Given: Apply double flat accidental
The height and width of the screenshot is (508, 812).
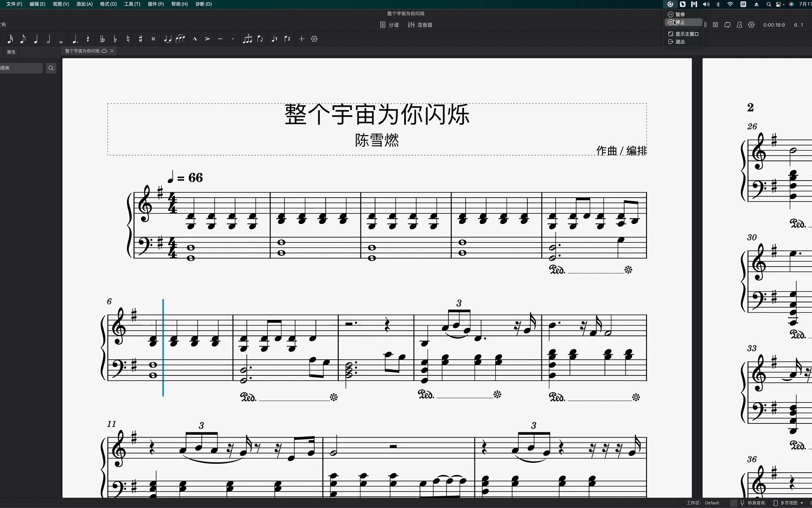Looking at the screenshot, I should coord(102,39).
